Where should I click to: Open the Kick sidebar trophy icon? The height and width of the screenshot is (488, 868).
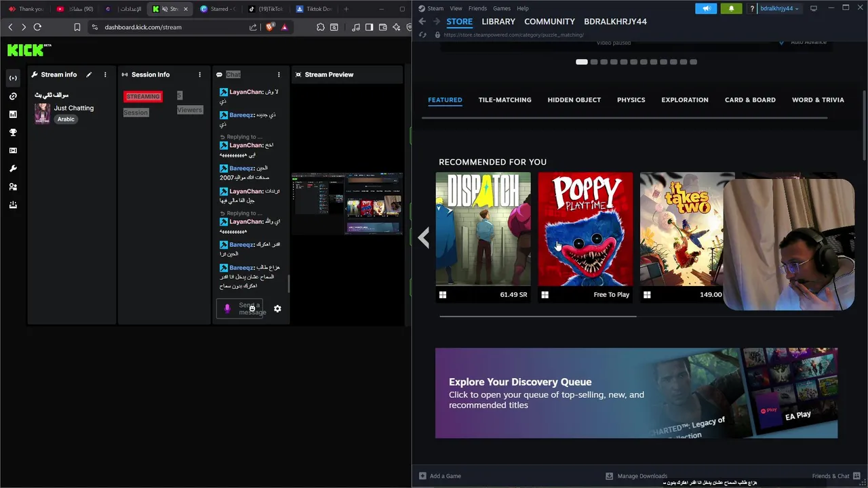[x=13, y=132]
